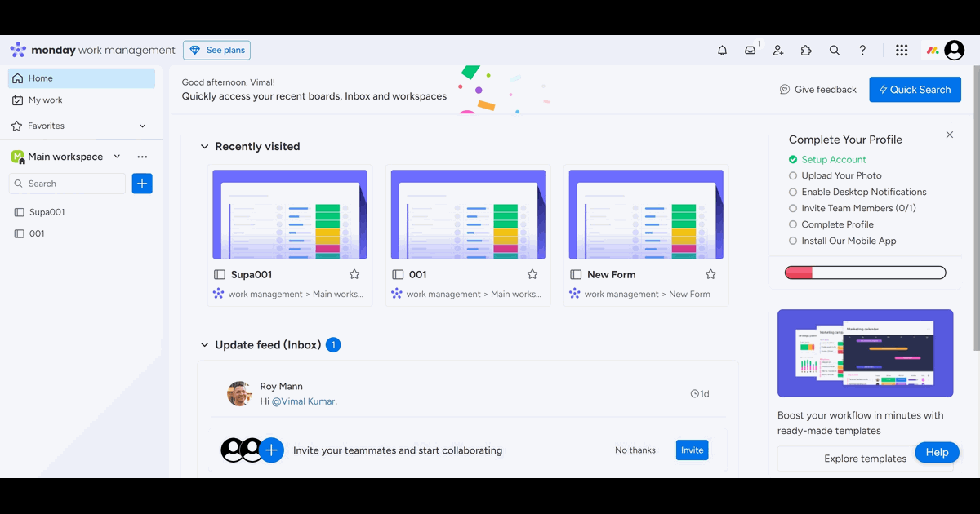Open the user profile avatar
Image resolution: width=980 pixels, height=514 pixels.
(x=954, y=51)
